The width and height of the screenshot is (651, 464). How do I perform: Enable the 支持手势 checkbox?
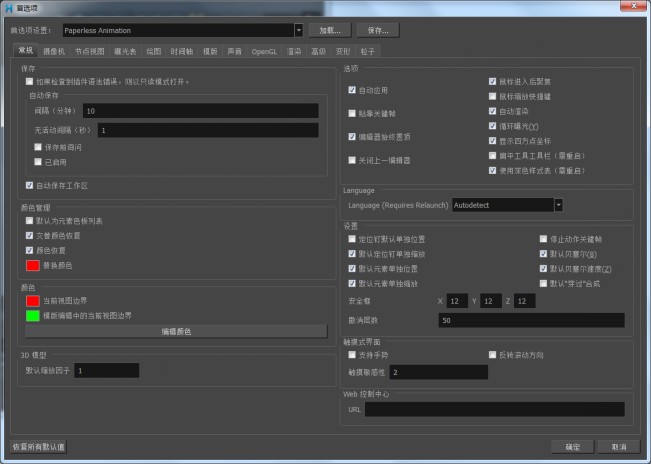(x=352, y=354)
